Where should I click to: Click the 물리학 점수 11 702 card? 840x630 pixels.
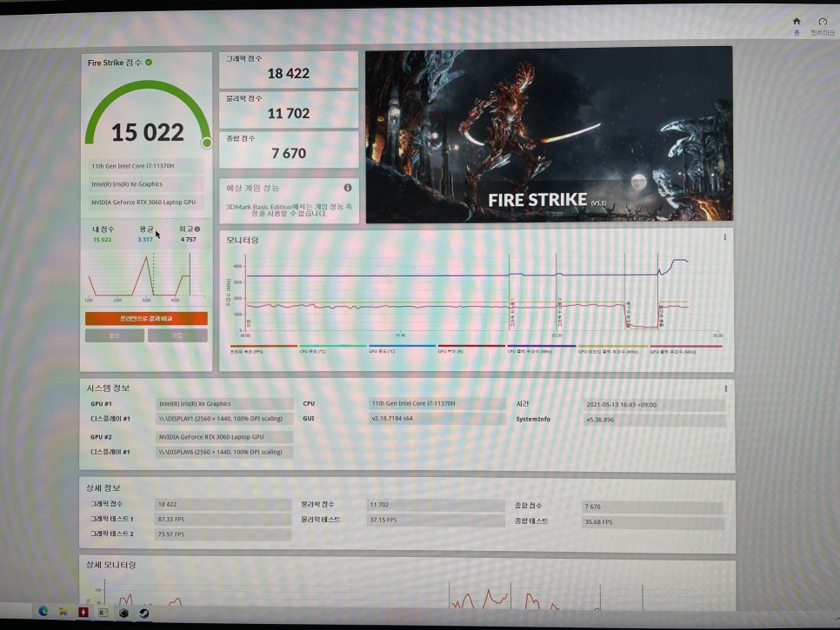288,109
